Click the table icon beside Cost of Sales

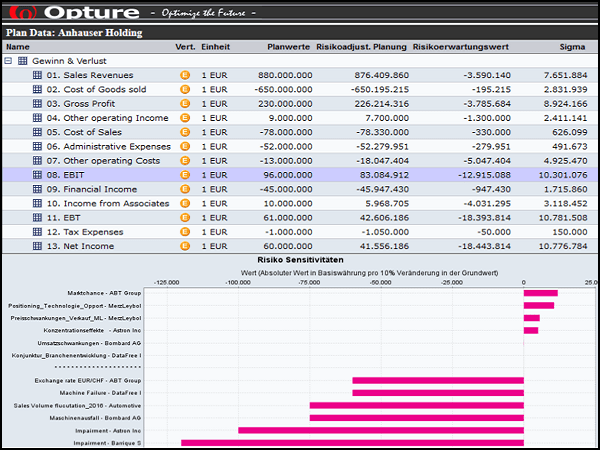click(x=36, y=132)
